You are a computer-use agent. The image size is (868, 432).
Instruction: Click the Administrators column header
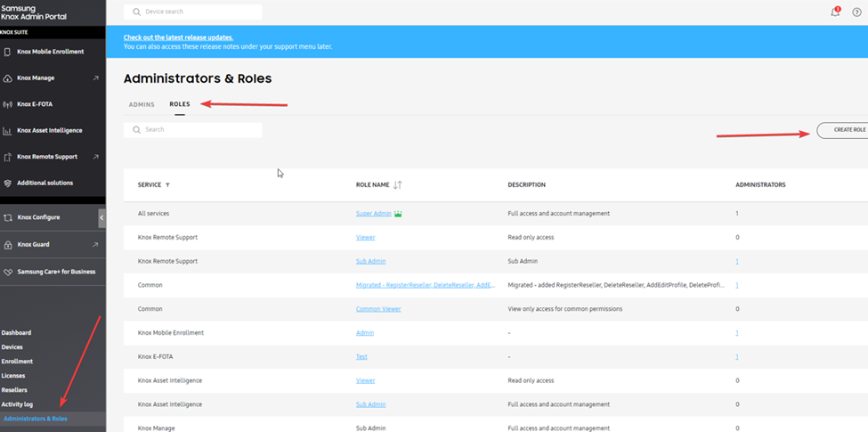coord(760,185)
